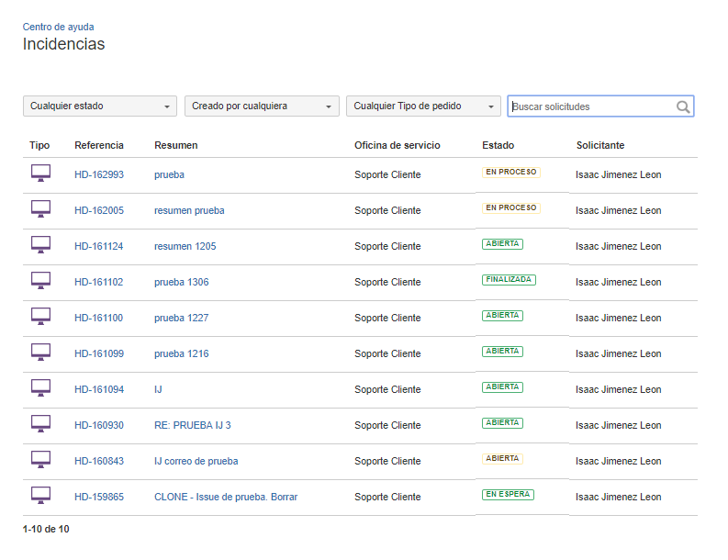Open the 'resumen prueba' summary link
This screenshot has height=560, width=728.
[189, 210]
